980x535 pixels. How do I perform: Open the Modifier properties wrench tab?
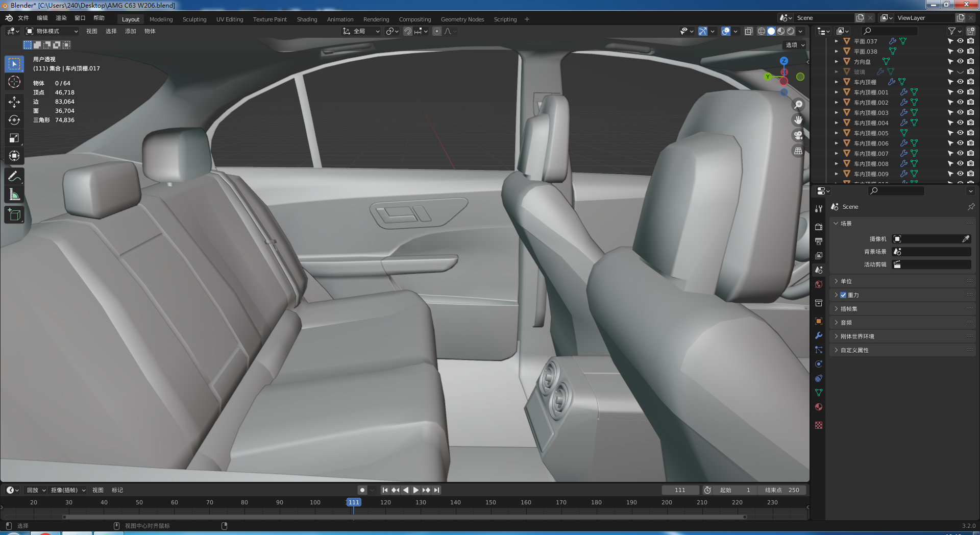point(819,335)
